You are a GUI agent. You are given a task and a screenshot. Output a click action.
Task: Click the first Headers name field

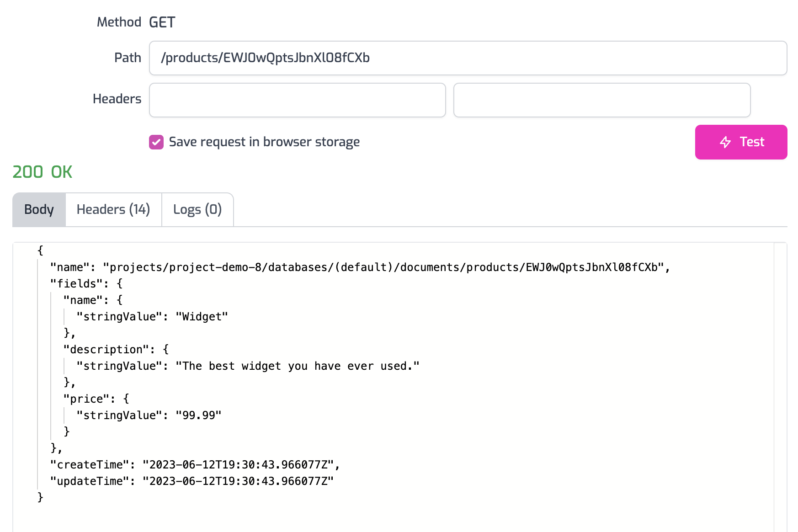[x=297, y=100]
